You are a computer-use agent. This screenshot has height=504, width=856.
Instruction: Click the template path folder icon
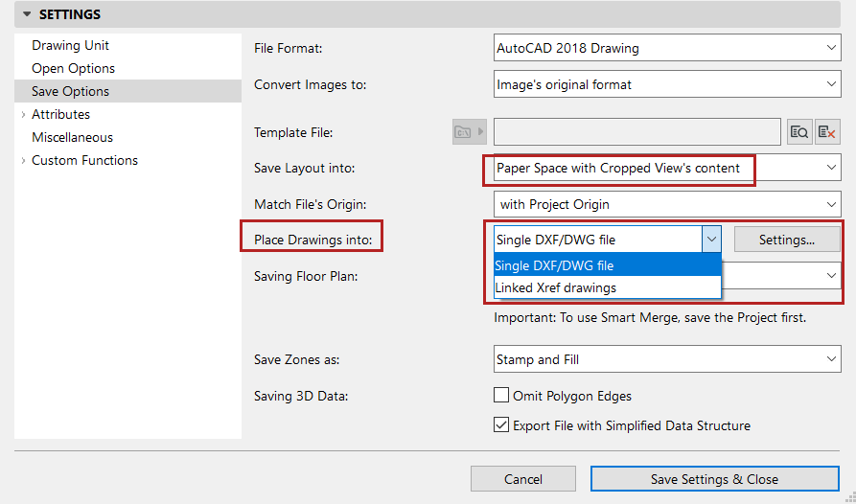(x=464, y=132)
